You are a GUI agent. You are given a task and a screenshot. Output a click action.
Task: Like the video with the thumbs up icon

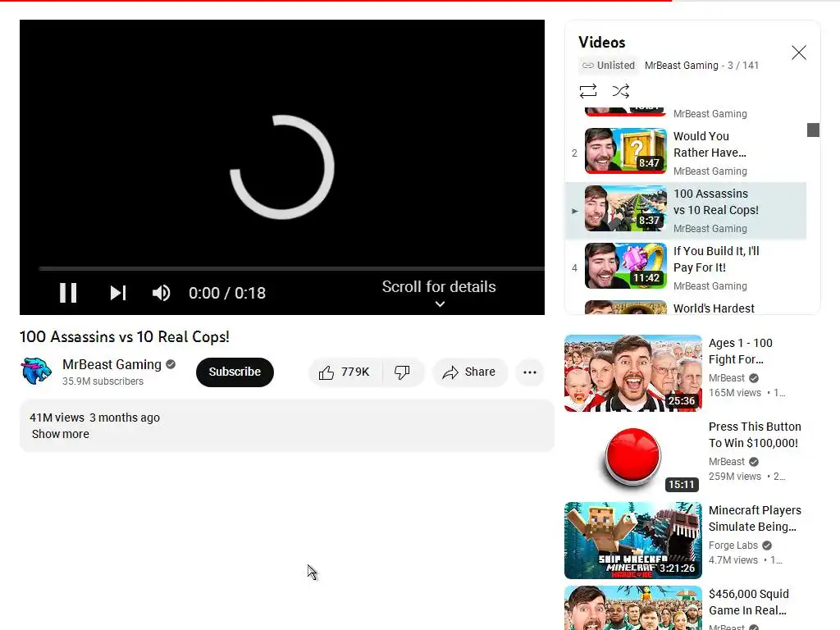tap(326, 372)
